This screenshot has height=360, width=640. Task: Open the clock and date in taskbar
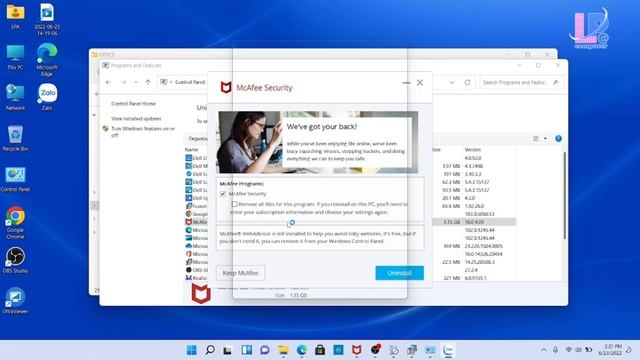[610, 350]
